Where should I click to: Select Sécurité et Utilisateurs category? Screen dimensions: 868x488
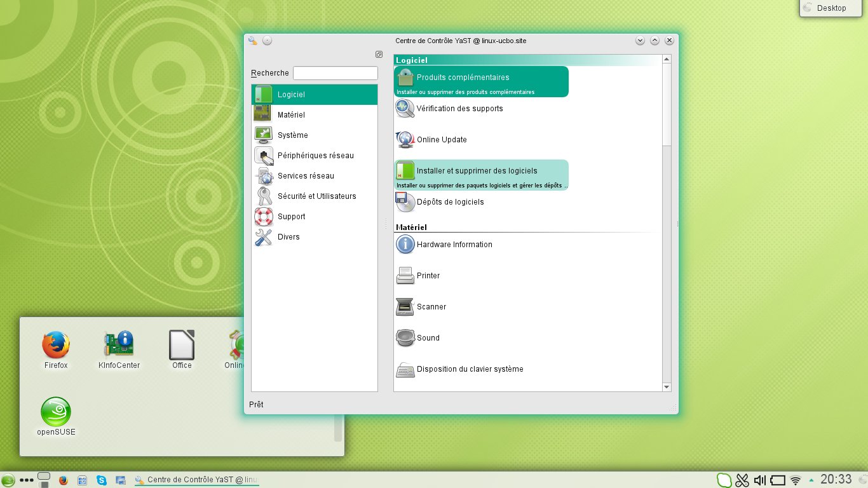(315, 196)
